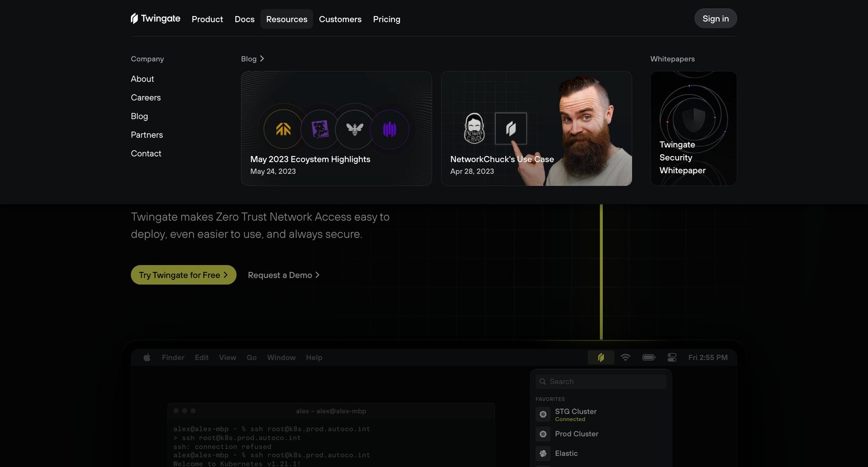Click the Twingate square icon in NetworkChuck card
Image resolution: width=868 pixels, height=467 pixels.
pyautogui.click(x=511, y=129)
